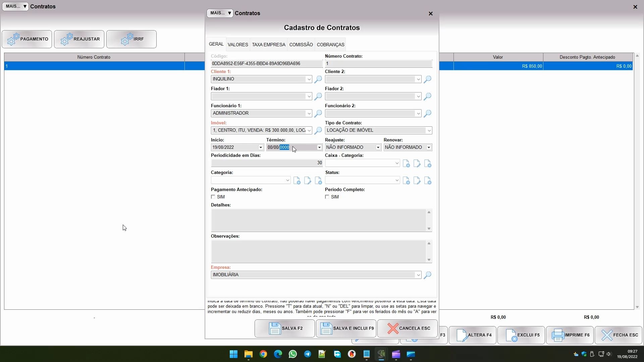Click the magnifier next to Cliente 1
The image size is (644, 362).
(318, 79)
